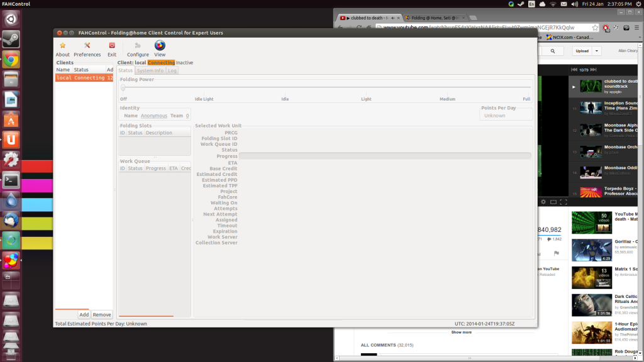
Task: Switch to the Log tab
Action: click(x=172, y=70)
